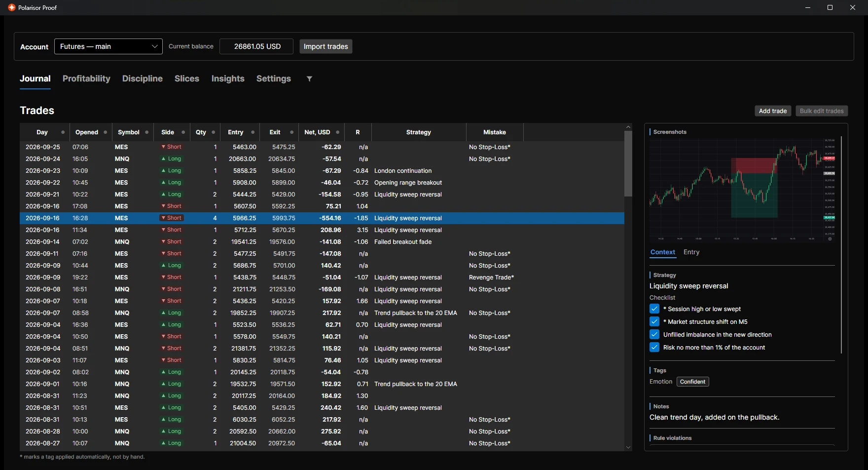Uncheck 'Session high or low swept'
Screen dimensions: 868x470
pyautogui.click(x=654, y=309)
